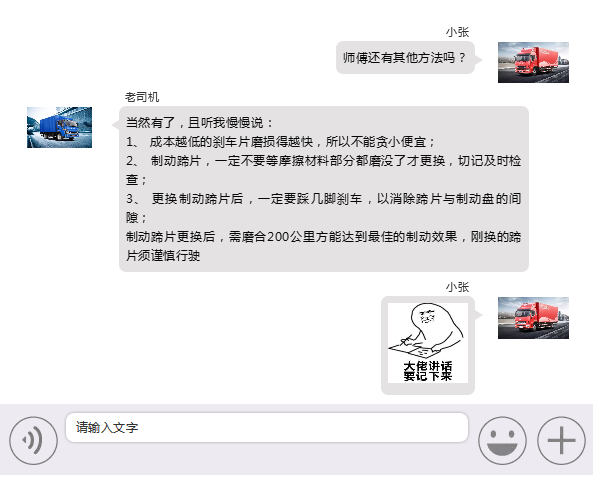Viewport: 593px width, 502px height.
Task: Open the plus attachments menu
Action: pos(562,440)
